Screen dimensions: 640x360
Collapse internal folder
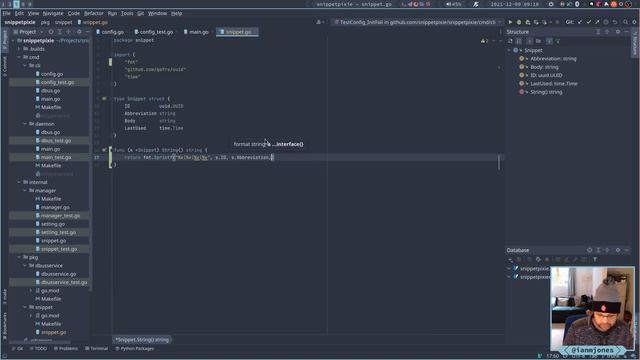(x=19, y=182)
